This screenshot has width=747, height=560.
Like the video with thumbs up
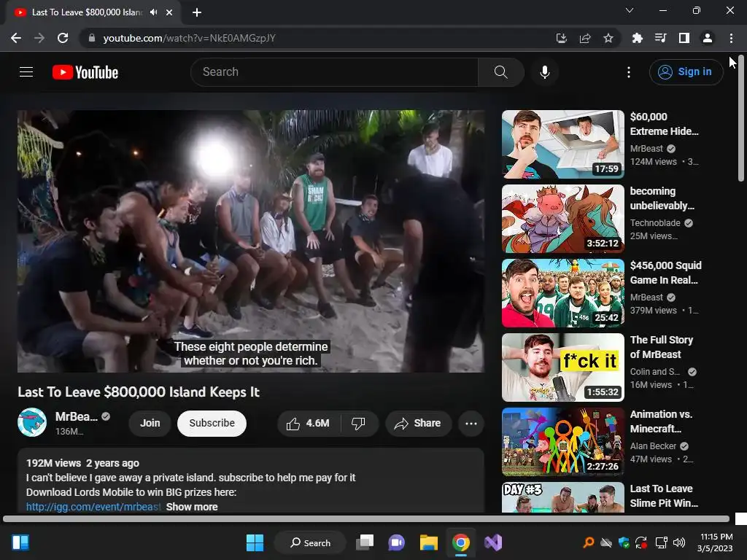click(309, 424)
